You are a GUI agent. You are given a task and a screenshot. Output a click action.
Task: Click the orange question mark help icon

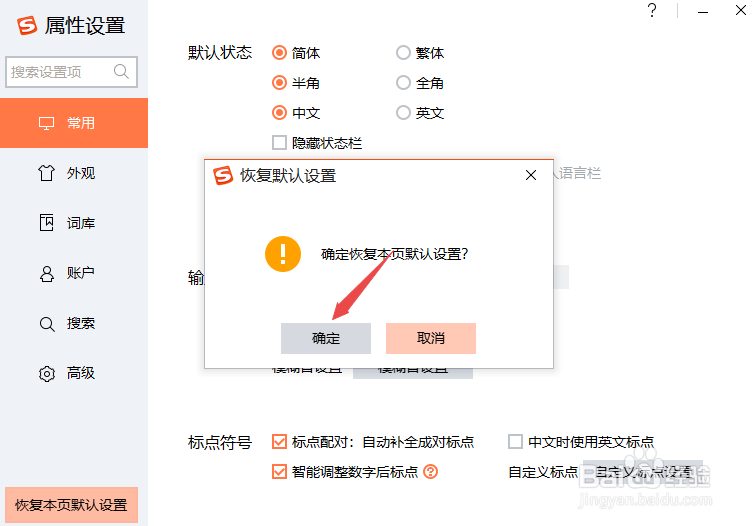(431, 472)
